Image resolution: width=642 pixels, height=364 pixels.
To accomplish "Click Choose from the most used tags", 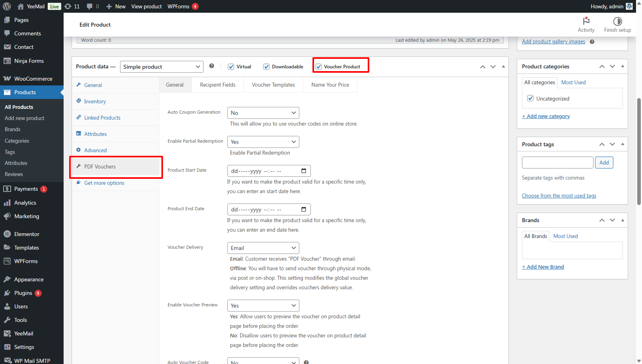I will tap(559, 196).
